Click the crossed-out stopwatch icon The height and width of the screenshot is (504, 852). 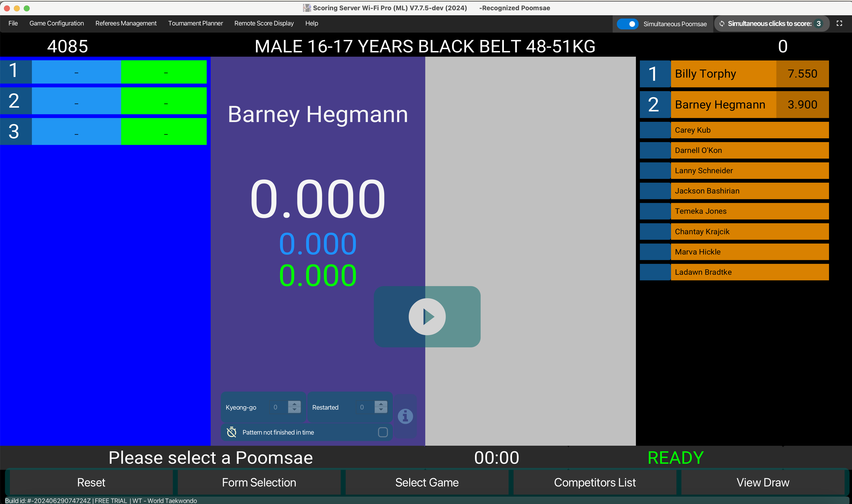pos(231,432)
